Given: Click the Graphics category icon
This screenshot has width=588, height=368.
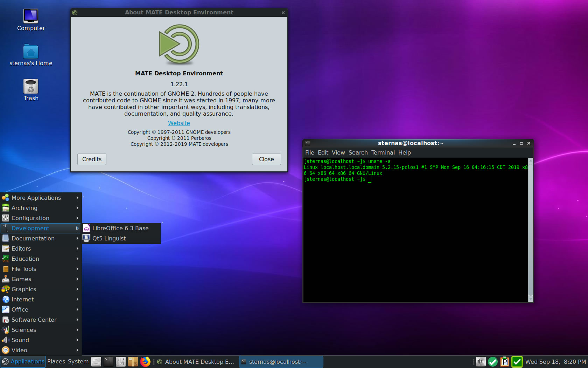Looking at the screenshot, I should [6, 289].
